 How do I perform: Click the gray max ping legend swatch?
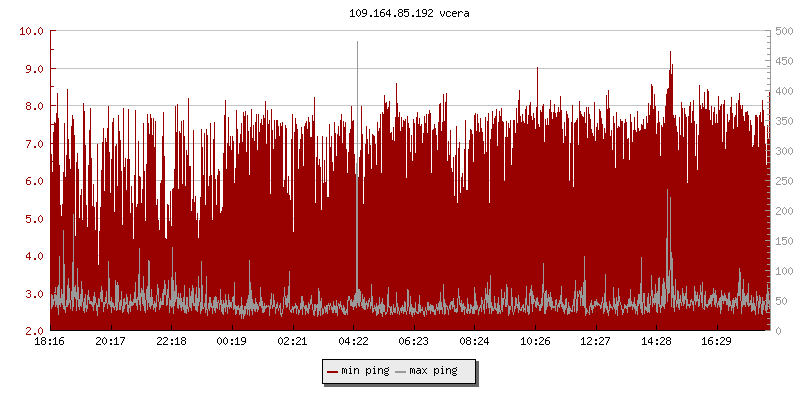click(402, 371)
